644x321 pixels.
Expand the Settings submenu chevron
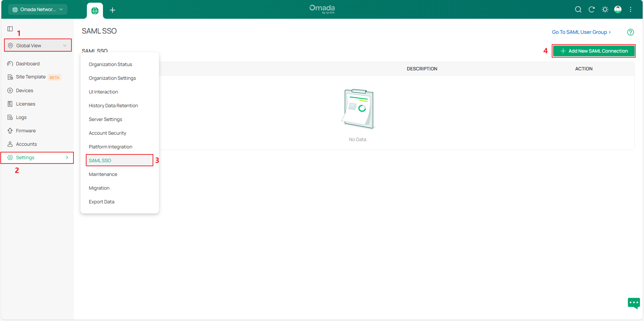click(67, 157)
